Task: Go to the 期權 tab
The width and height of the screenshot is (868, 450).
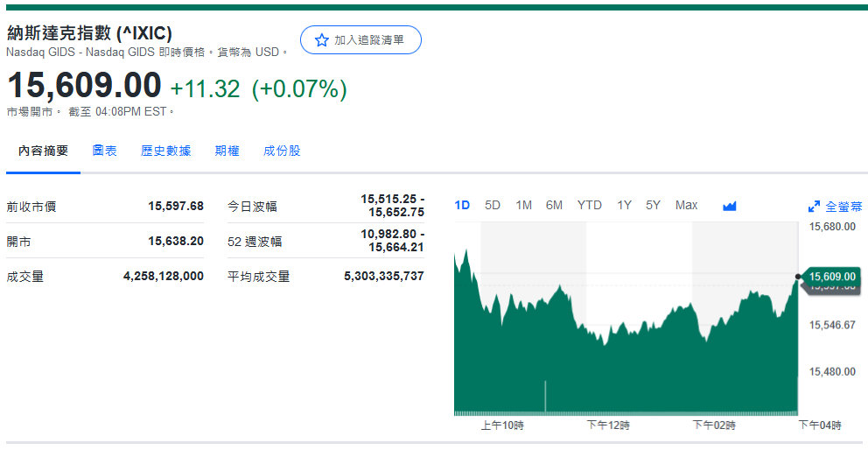Action: (227, 151)
